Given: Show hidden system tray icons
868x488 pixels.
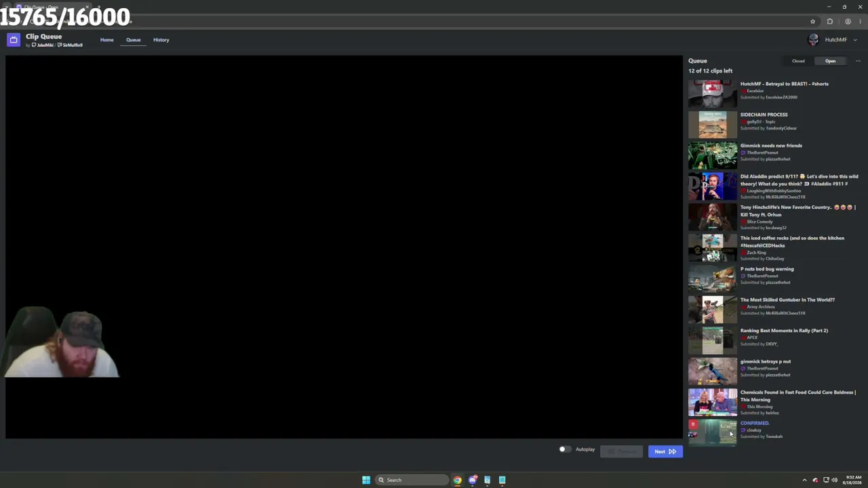Looking at the screenshot, I should tap(805, 480).
